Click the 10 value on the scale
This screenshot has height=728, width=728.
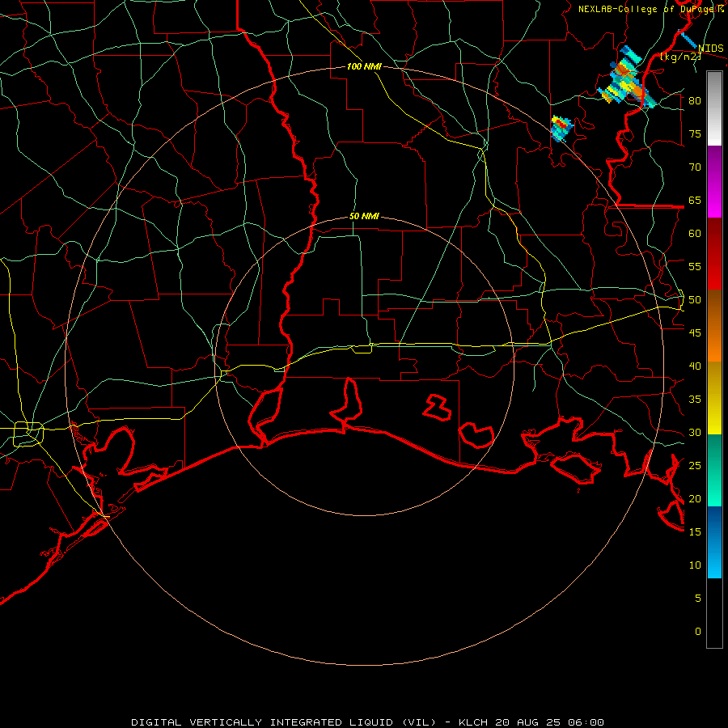695,565
